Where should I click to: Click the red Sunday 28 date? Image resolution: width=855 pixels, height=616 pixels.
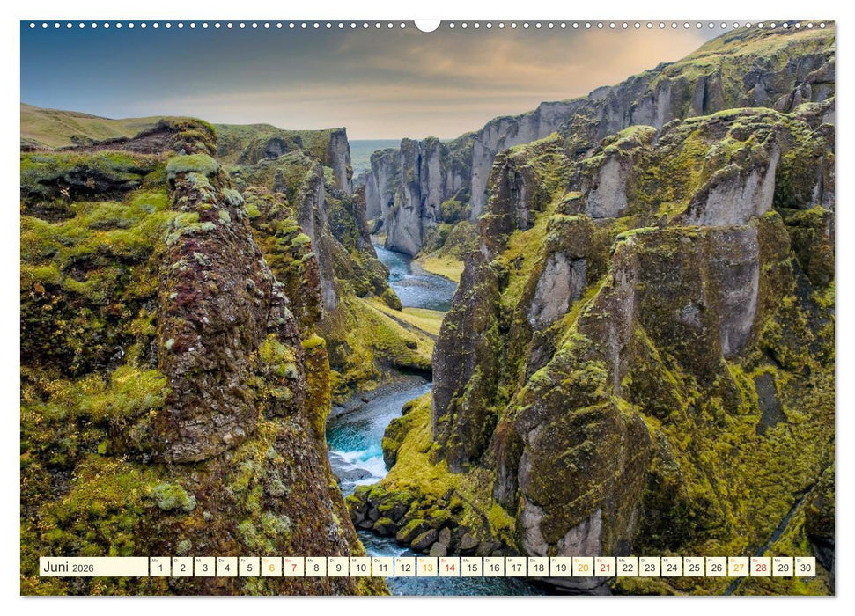pyautogui.click(x=760, y=567)
